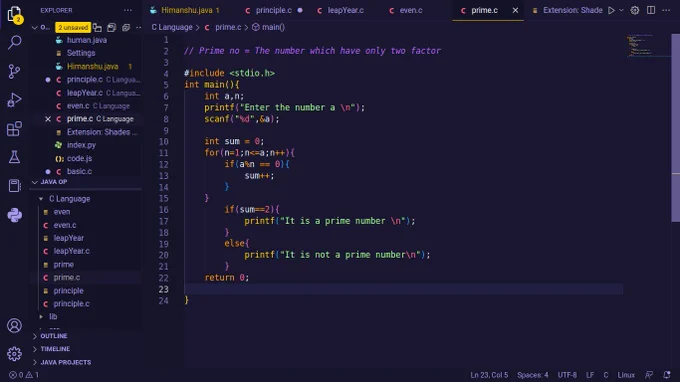Open the notifications bell in status bar
This screenshot has height=382, width=680.
667,375
